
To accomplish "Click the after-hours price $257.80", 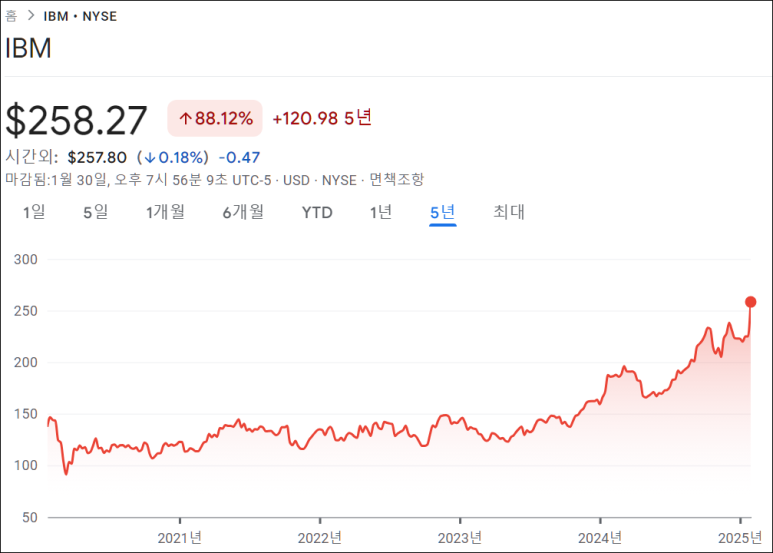I will 97,158.
